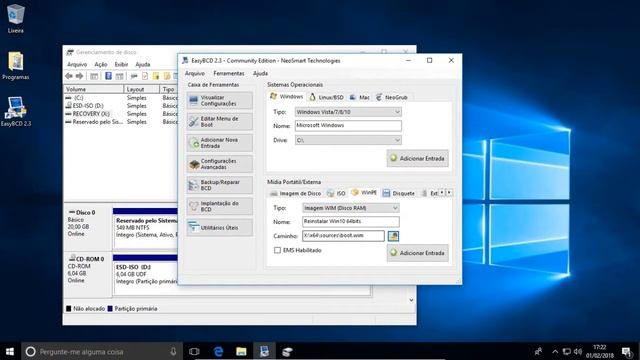Open Utilitários Úteis in toolbox
This screenshot has width=640, height=360.
220,227
